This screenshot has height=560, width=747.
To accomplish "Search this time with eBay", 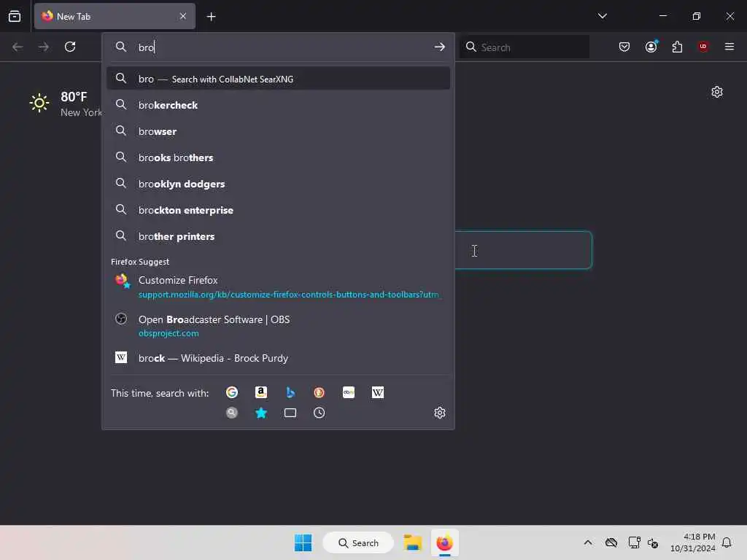I will click(x=349, y=392).
